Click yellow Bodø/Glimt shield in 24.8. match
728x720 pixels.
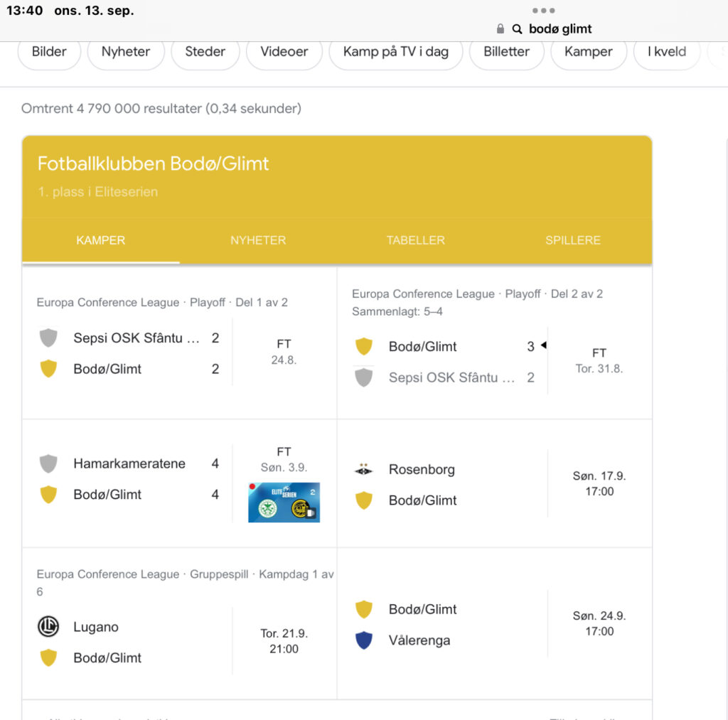pos(48,369)
